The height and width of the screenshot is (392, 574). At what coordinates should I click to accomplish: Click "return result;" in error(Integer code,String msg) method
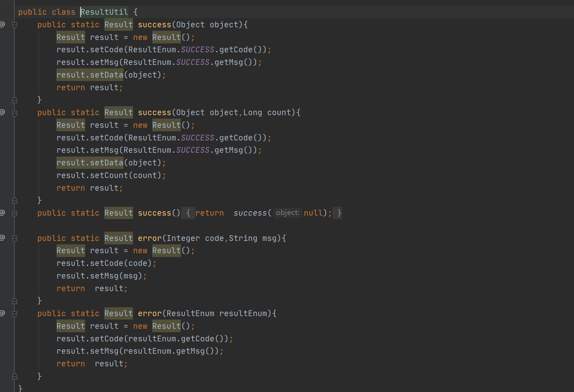point(92,288)
